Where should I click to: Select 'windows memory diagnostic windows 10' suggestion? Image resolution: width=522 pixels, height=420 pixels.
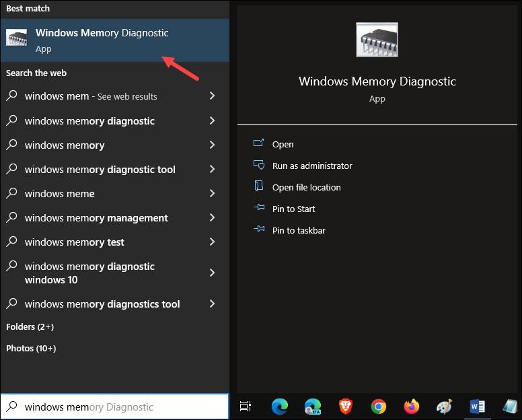coord(115,273)
